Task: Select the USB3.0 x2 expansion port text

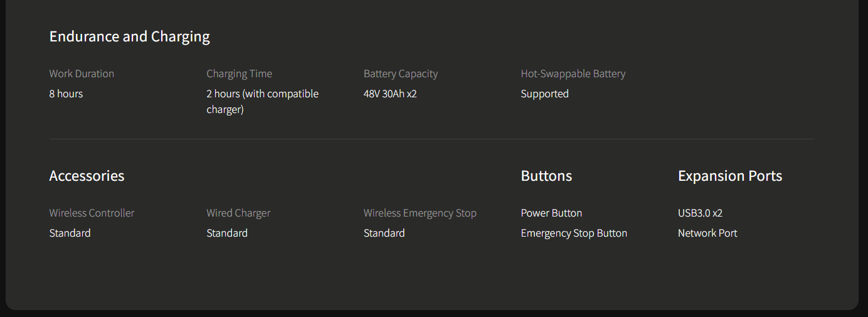Action: pos(700,213)
